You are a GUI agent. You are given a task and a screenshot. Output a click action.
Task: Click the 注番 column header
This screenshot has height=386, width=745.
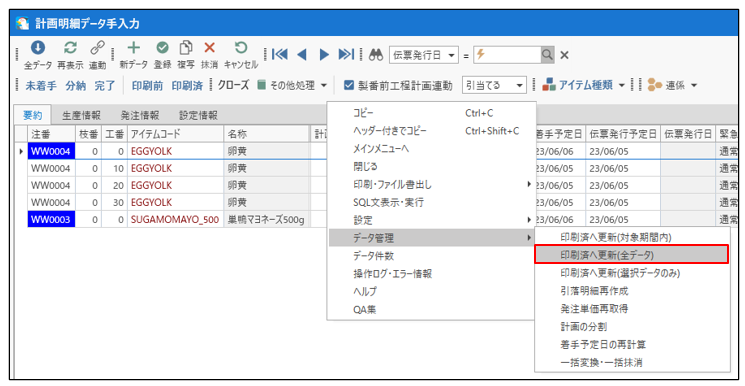click(51, 134)
